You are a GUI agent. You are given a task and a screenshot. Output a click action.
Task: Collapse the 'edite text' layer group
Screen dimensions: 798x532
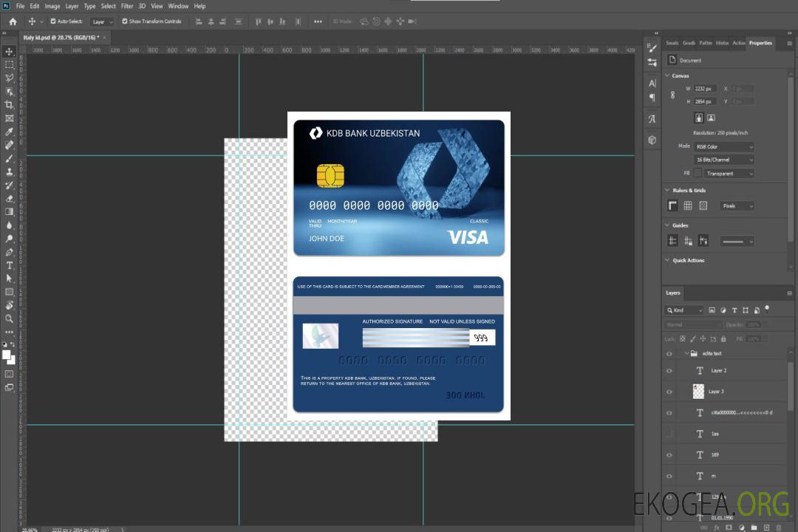(686, 352)
